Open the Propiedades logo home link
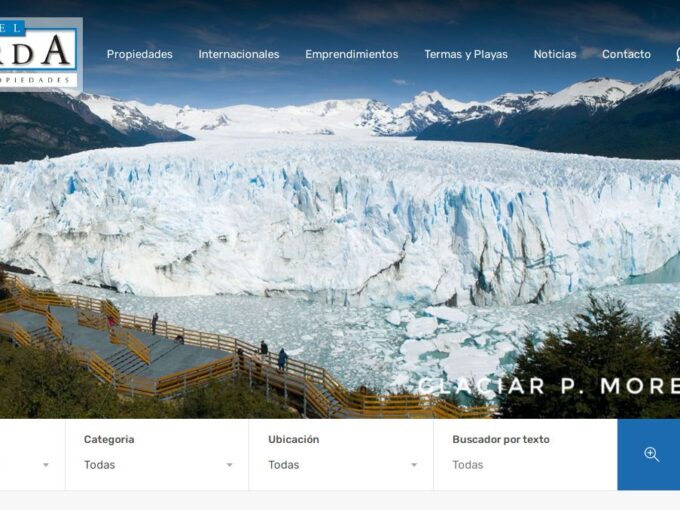The width and height of the screenshot is (680, 510). [41, 53]
